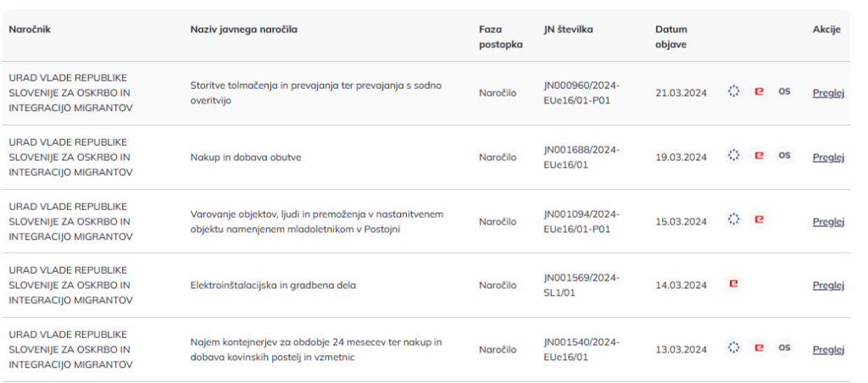Screen dimensions: 868x383
Task: Click the red e icon in the Varovanje objektov row
Action: coord(759,219)
